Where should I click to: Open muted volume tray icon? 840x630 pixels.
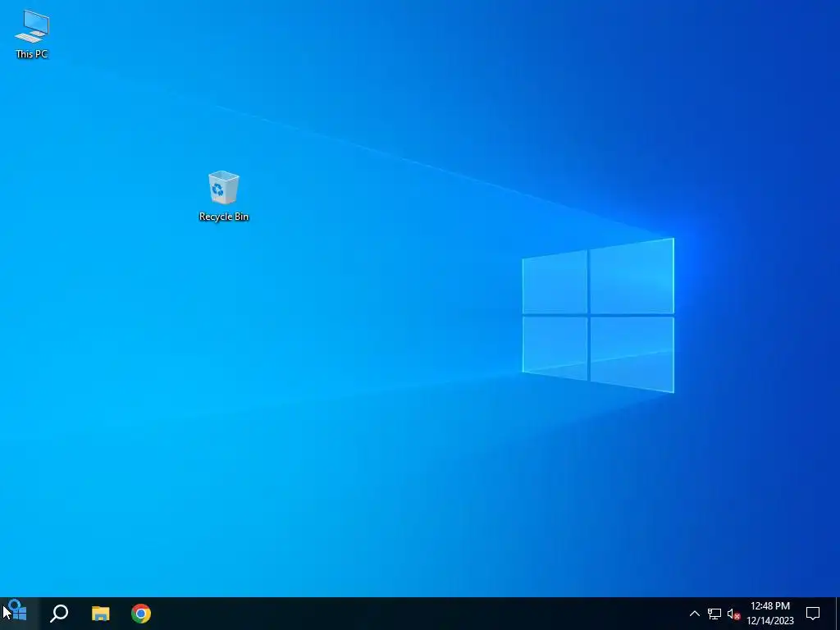point(733,614)
